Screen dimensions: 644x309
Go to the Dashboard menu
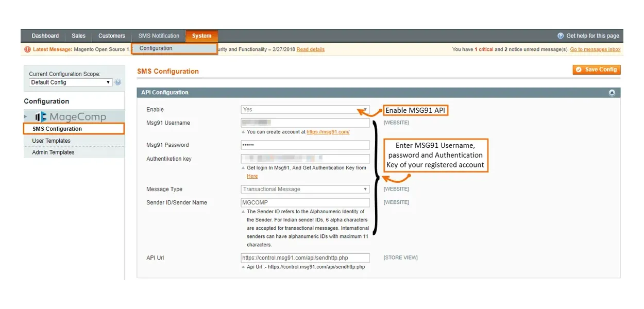tap(45, 36)
